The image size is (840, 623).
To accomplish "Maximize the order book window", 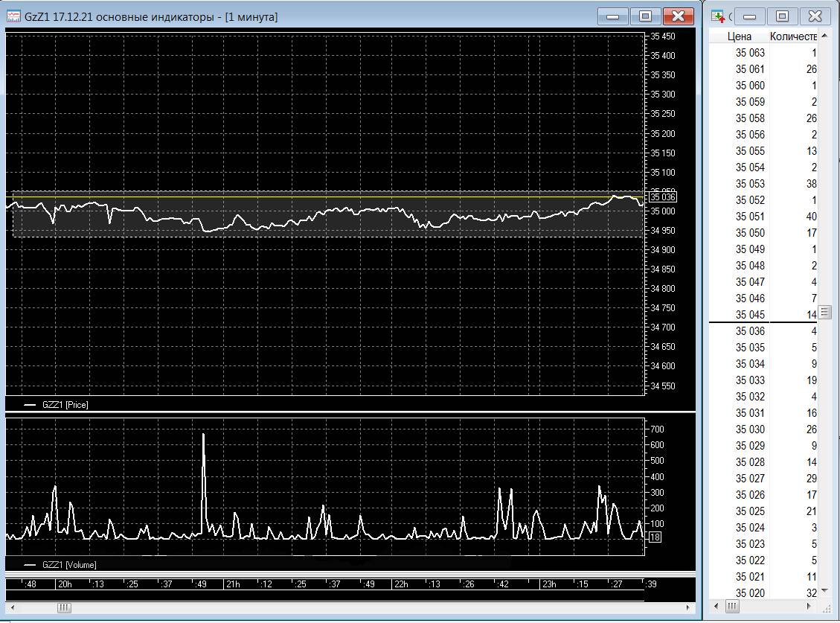I will tap(782, 16).
